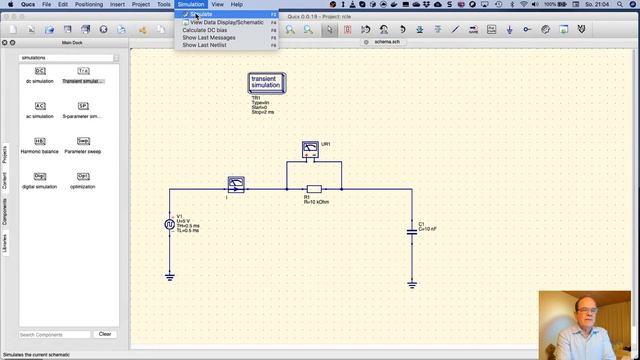The height and width of the screenshot is (360, 640).
Task: Click the set marker on graph icon
Action: click(582, 29)
